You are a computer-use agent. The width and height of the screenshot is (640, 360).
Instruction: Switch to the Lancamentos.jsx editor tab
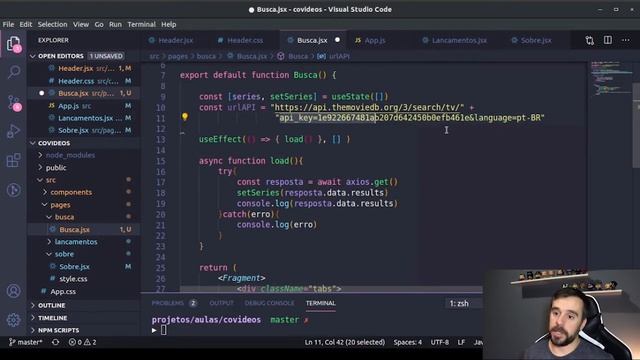coord(459,40)
